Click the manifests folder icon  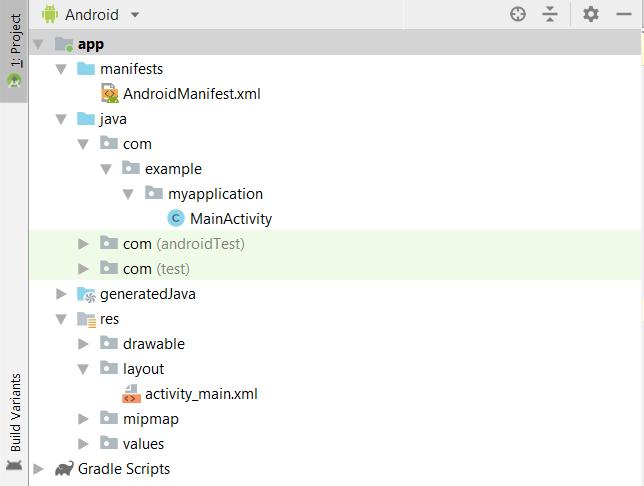[x=86, y=69]
